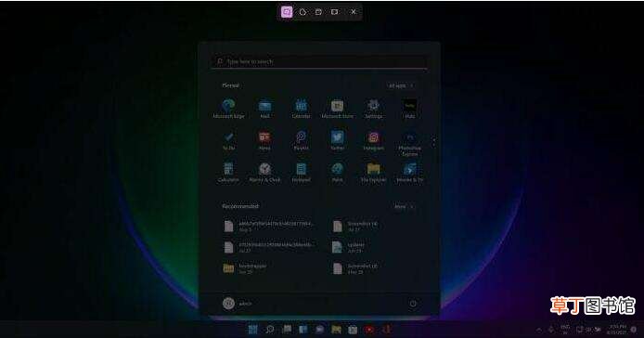Open Task View on the taskbar
Viewport: 644px width, 338px height.
287,330
